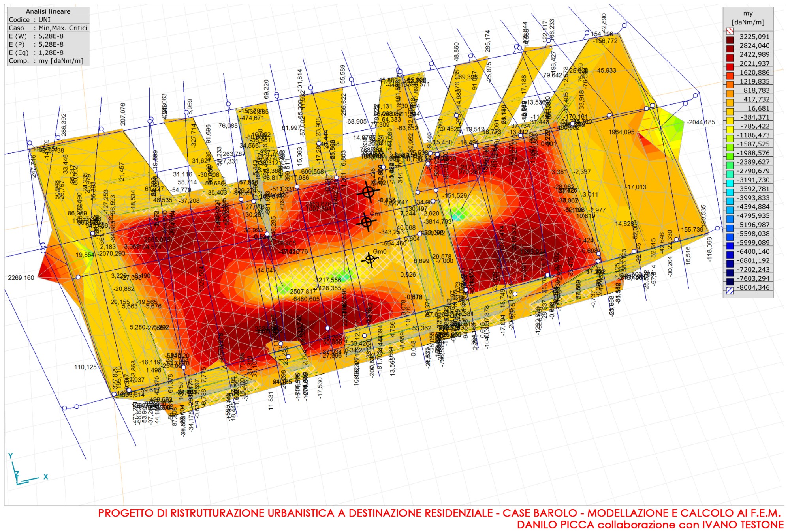Click the moment label -6480,605

pyautogui.click(x=306, y=300)
